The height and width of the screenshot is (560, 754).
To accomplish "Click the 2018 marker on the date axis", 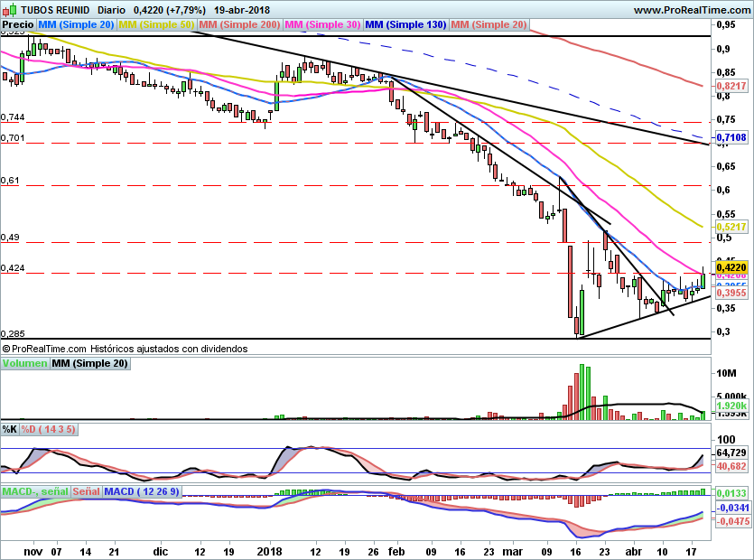I will (x=270, y=550).
